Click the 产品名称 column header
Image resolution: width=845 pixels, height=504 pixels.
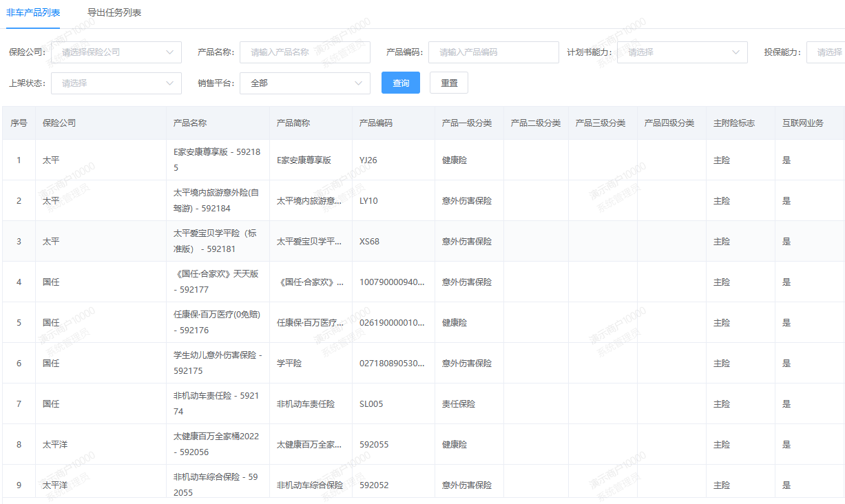click(190, 123)
